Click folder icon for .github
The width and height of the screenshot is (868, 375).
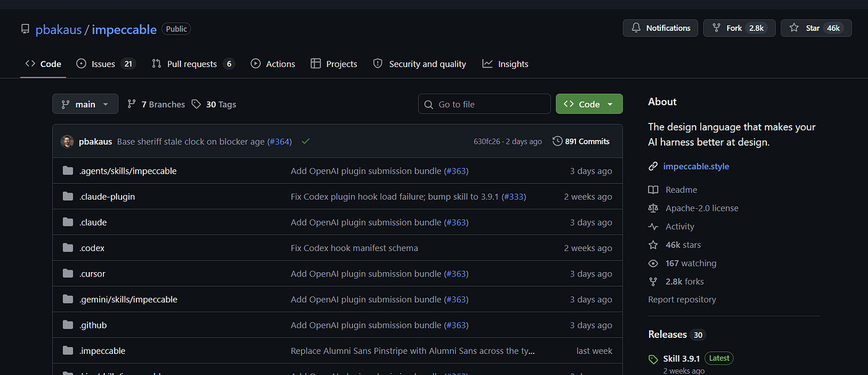point(68,325)
